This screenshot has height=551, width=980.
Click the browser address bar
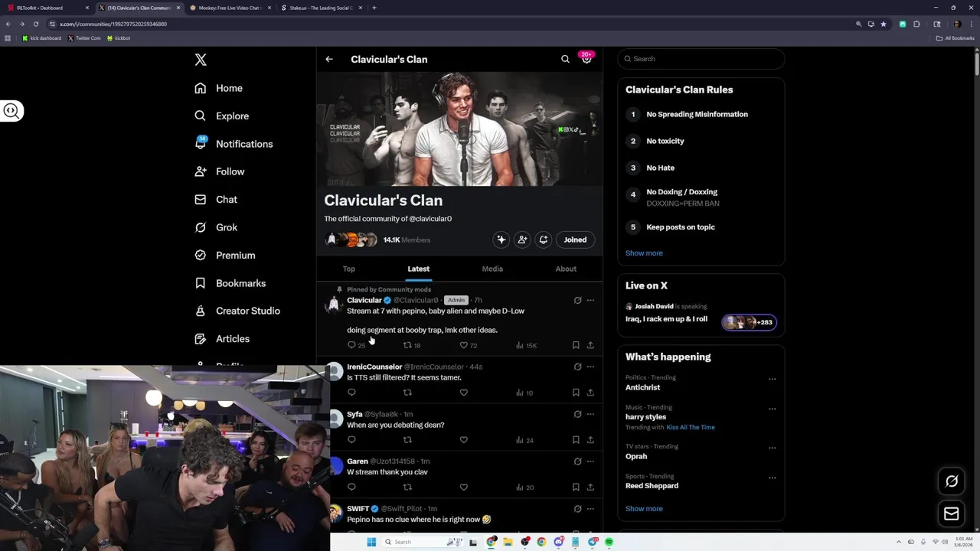click(452, 24)
